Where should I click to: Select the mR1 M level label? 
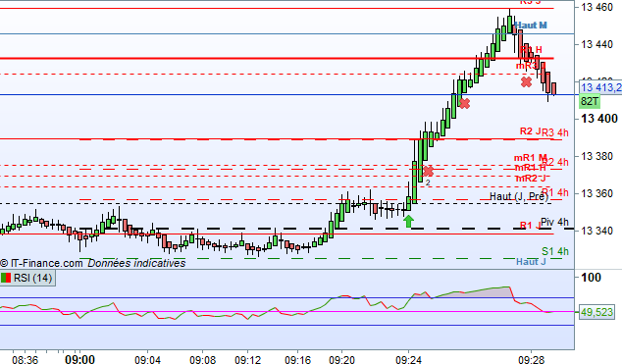click(531, 158)
